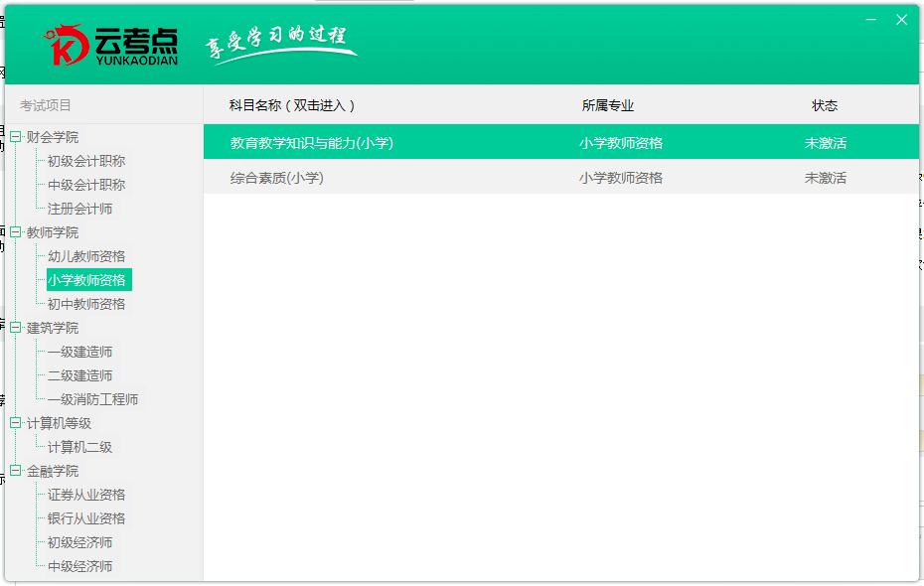Choose 初中教师资格 from the tree
The width and height of the screenshot is (924, 586).
[86, 304]
